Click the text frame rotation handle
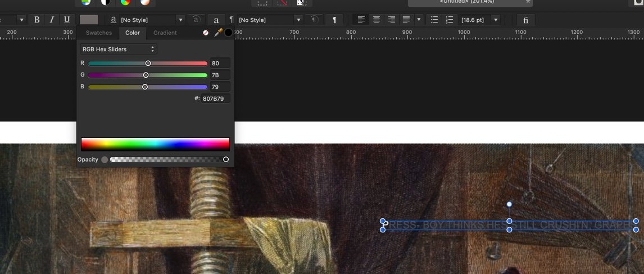The width and height of the screenshot is (644, 274). (x=509, y=204)
